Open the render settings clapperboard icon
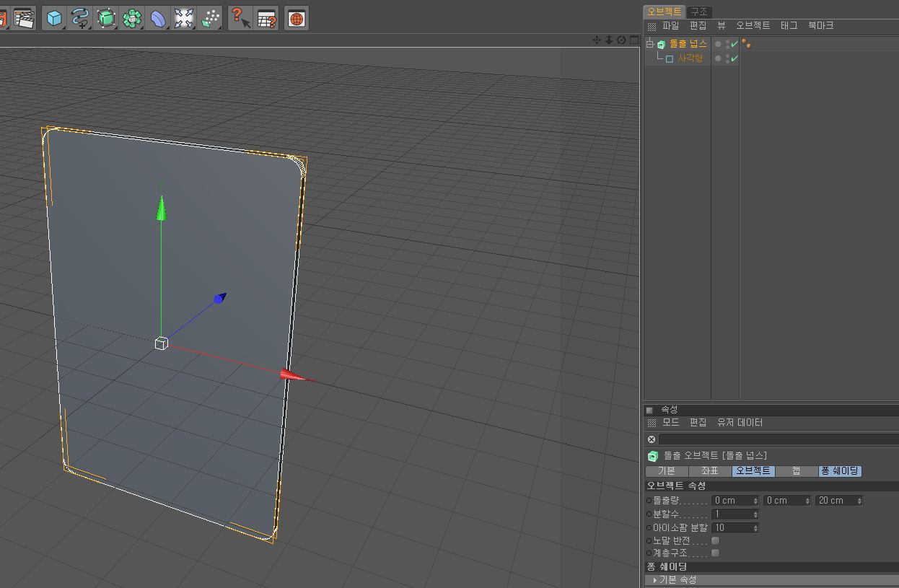 (x=24, y=19)
